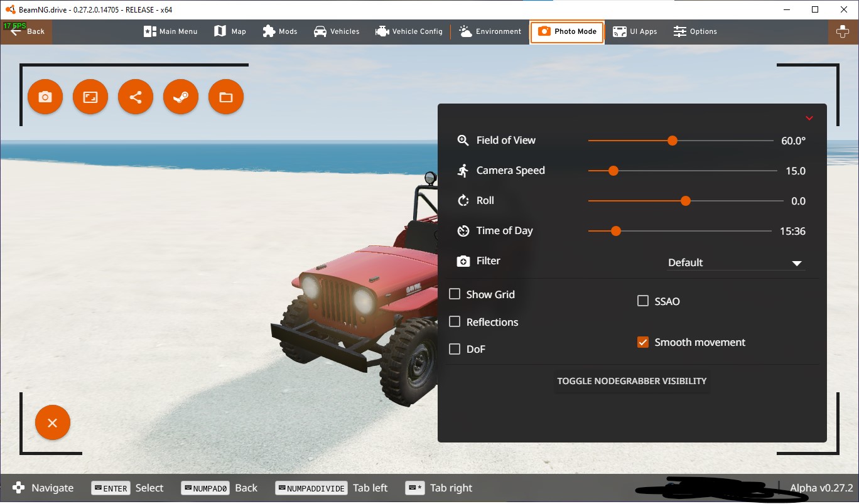859x504 pixels.
Task: Open the Map tab
Action: [230, 31]
